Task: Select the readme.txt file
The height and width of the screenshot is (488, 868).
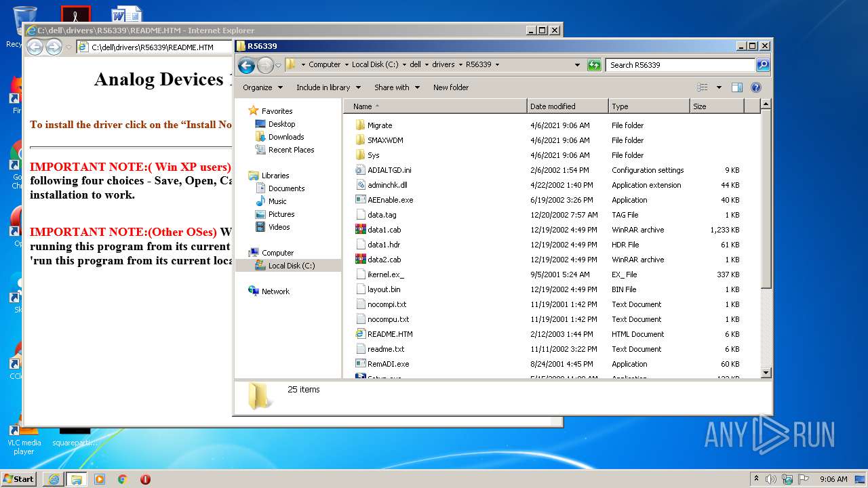Action: [386, 349]
